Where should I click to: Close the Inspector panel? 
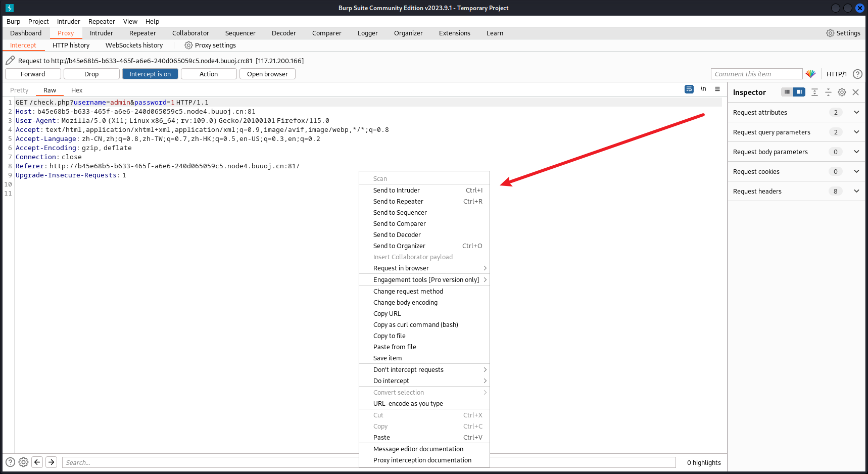click(855, 92)
